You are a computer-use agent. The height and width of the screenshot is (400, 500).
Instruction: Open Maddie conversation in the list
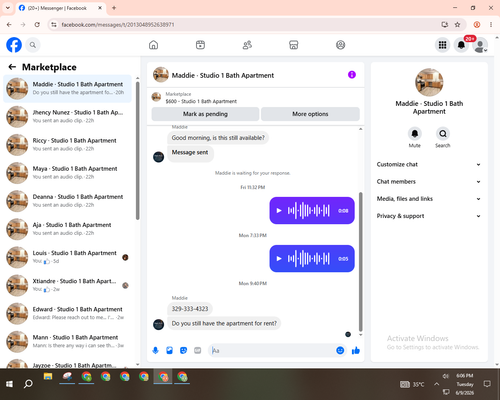tap(67, 89)
